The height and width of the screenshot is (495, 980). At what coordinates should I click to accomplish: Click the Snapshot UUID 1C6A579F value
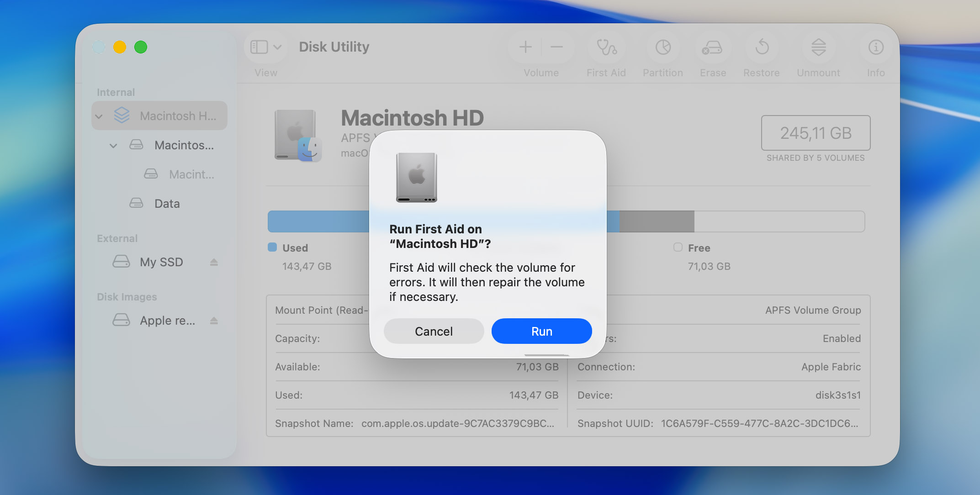[759, 423]
